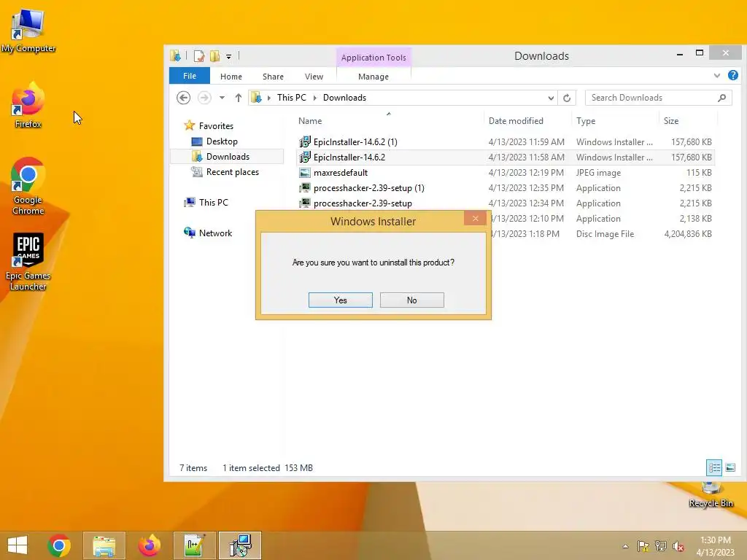The width and height of the screenshot is (747, 560).
Task: Click the Windows Installer taskbar icon
Action: coord(240,545)
